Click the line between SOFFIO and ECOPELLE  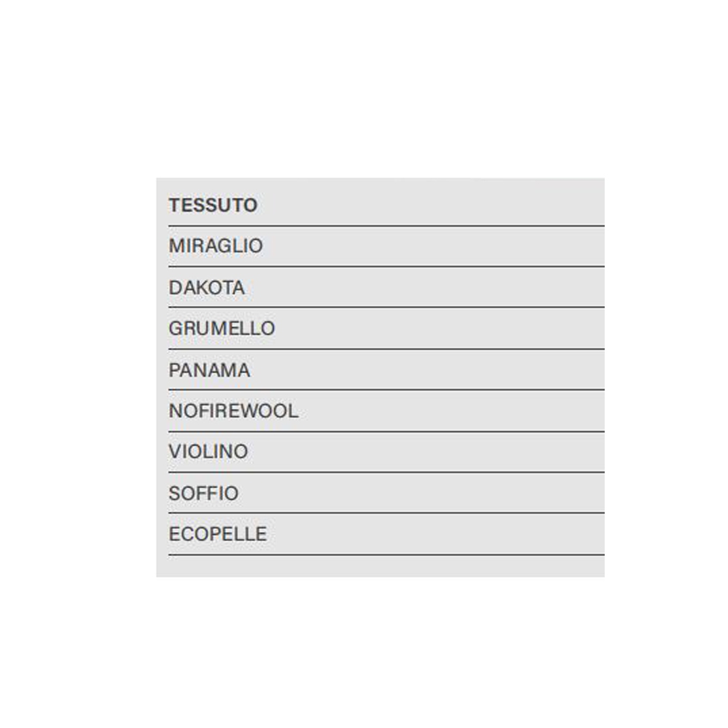tap(386, 513)
